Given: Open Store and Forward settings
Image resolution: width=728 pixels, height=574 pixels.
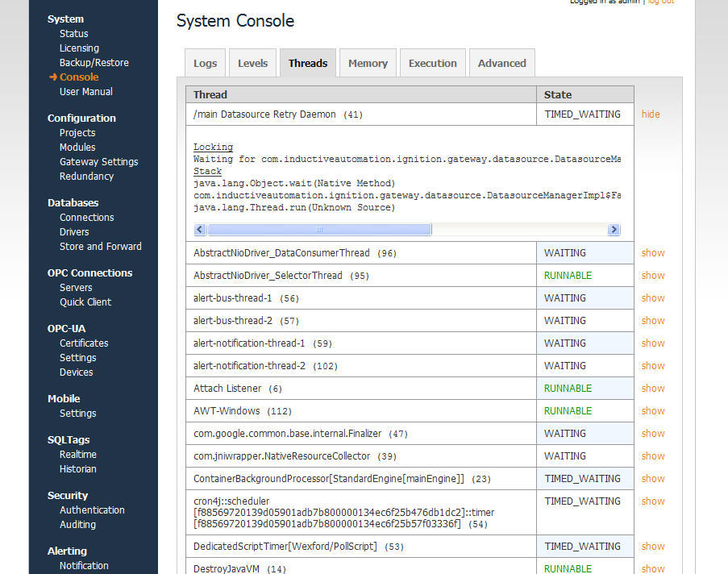Looking at the screenshot, I should point(100,246).
